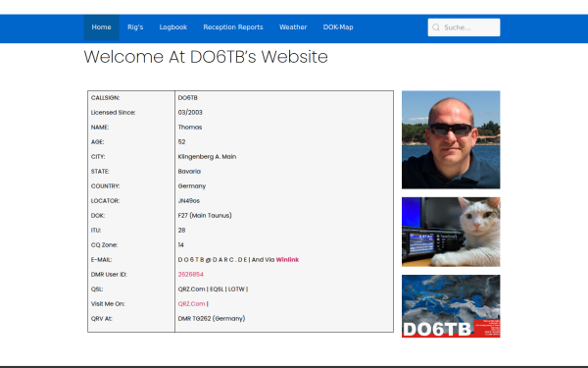Click the QSL methods text QRZ.Com | EQSL | LOTW
The image size is (588, 368).
(213, 289)
